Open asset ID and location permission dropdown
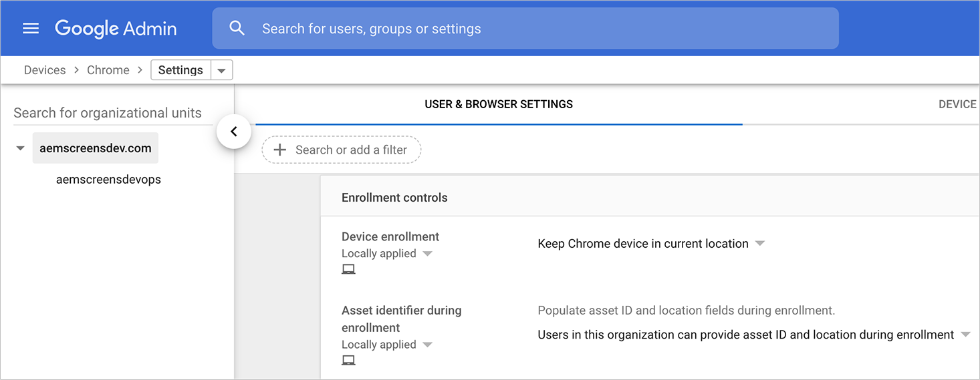The width and height of the screenshot is (980, 380). tap(965, 335)
